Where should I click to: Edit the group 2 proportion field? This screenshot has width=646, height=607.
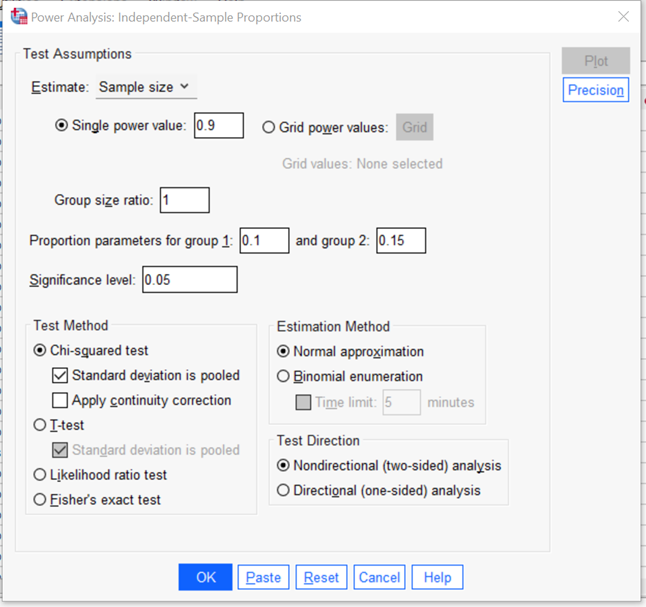400,240
